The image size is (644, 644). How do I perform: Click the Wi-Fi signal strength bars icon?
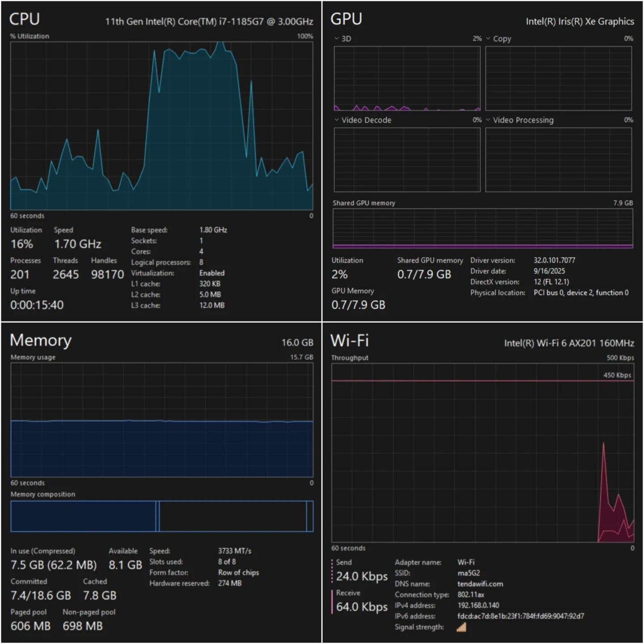click(x=461, y=627)
